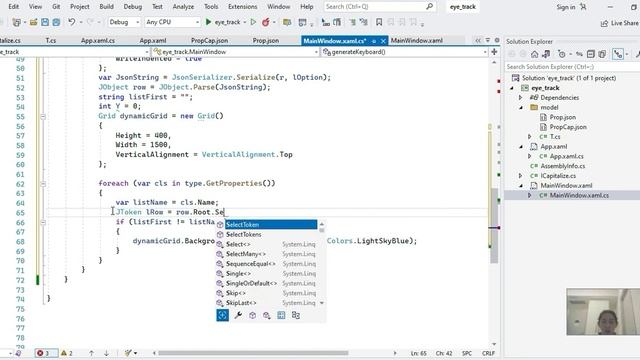Click the warnings count indicator

point(67,353)
